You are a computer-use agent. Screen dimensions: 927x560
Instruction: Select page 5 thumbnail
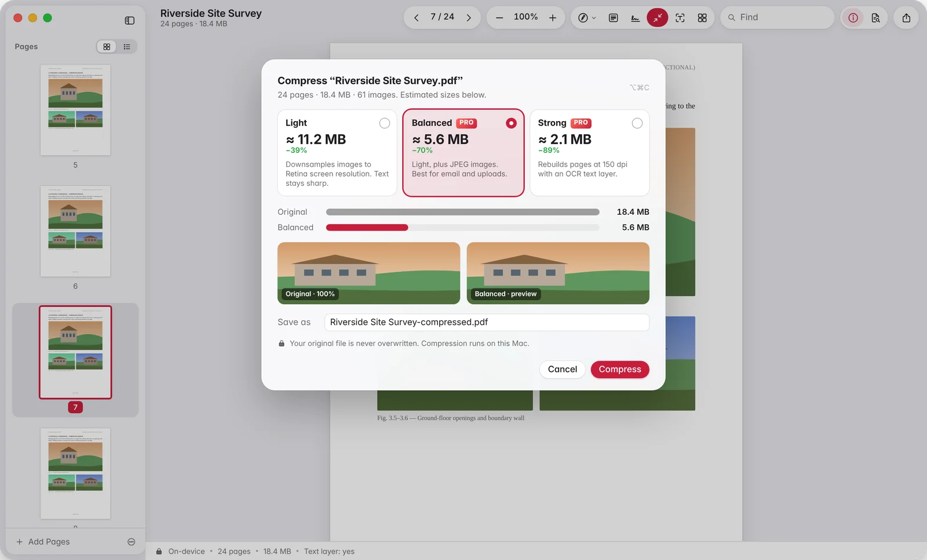(x=75, y=110)
